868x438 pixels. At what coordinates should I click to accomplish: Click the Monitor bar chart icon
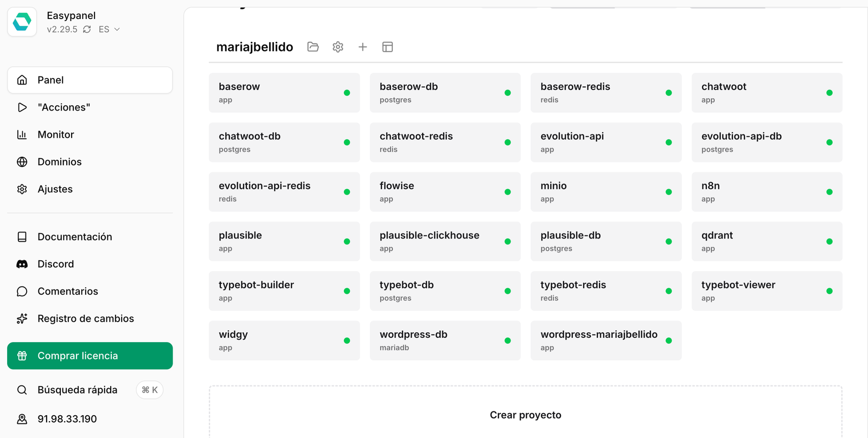(22, 134)
